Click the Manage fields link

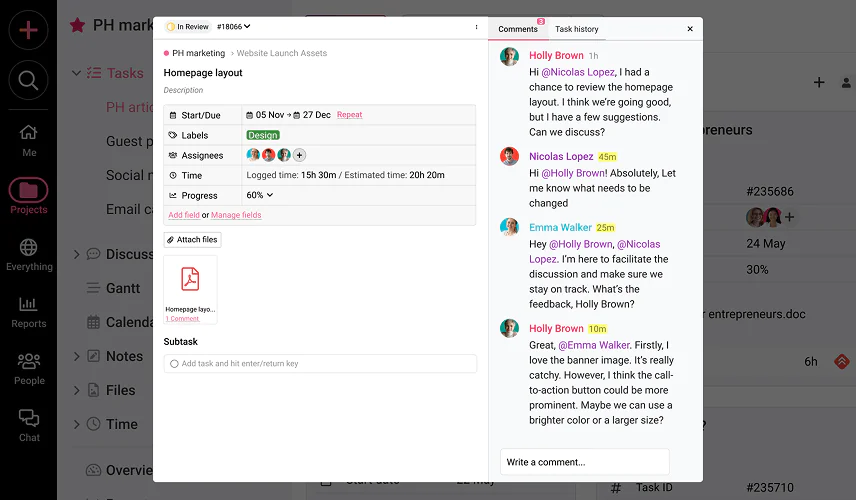[236, 215]
